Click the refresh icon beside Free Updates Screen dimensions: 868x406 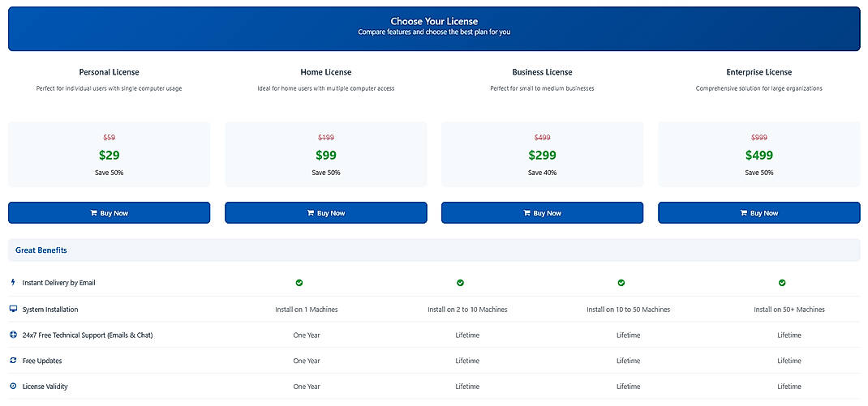(x=13, y=360)
